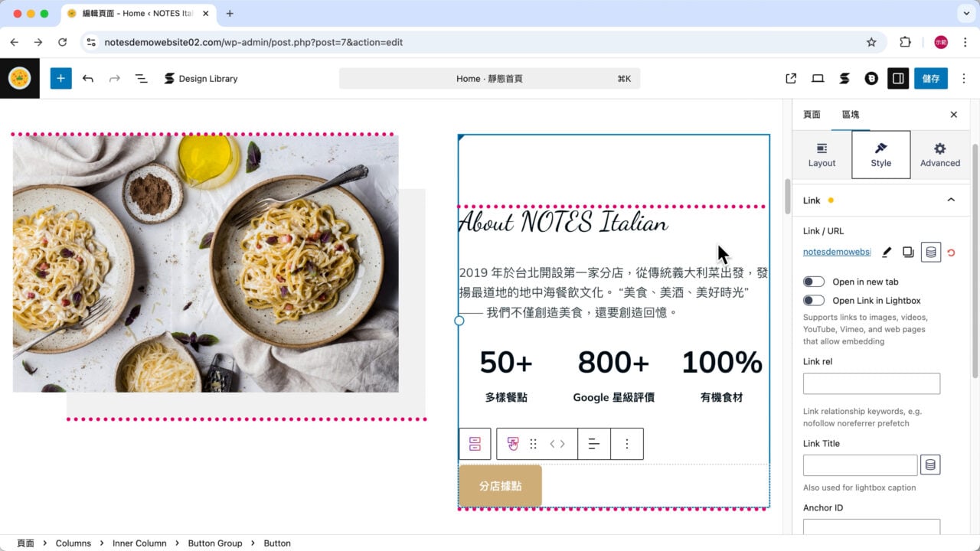Open the block inserter
This screenshot has width=980, height=551.
(x=60, y=78)
